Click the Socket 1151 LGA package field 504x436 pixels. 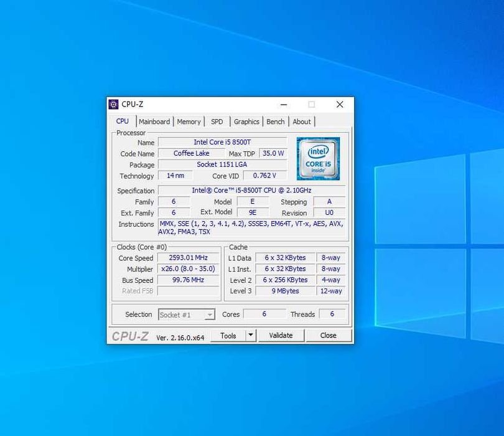click(222, 164)
